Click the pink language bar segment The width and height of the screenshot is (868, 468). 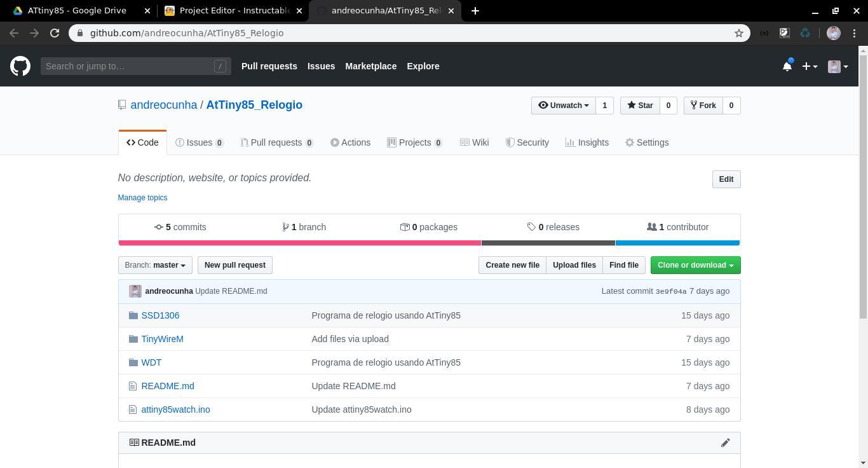pyautogui.click(x=299, y=243)
